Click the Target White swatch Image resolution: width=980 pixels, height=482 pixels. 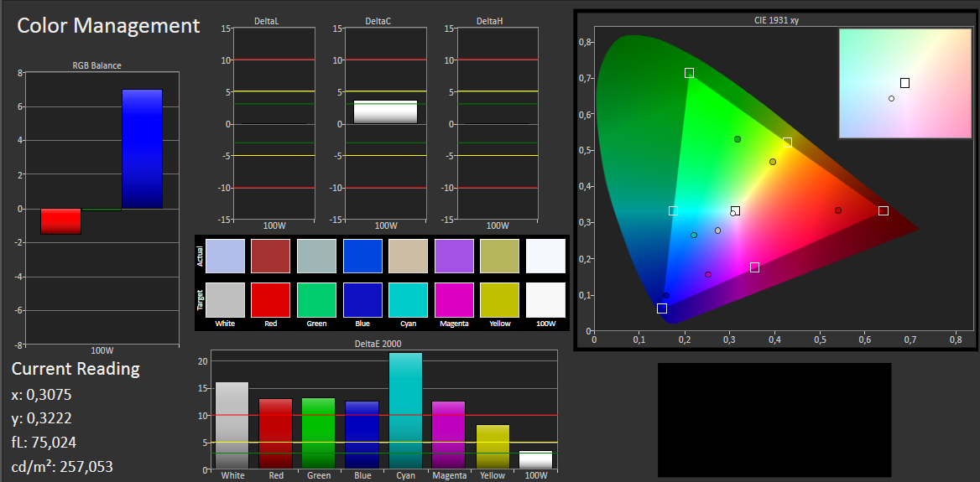(x=225, y=300)
